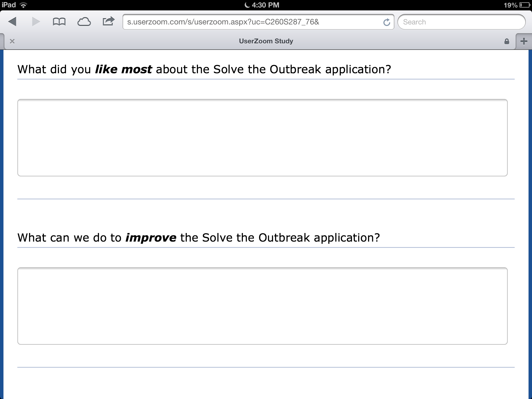
Task: Reload the page with refresh icon
Action: 387,22
